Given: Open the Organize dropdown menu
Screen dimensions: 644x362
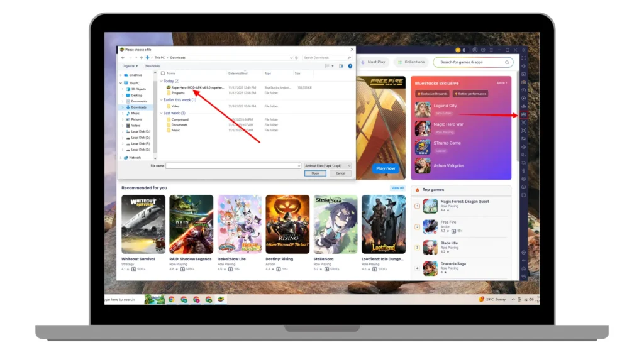Looking at the screenshot, I should pyautogui.click(x=130, y=66).
